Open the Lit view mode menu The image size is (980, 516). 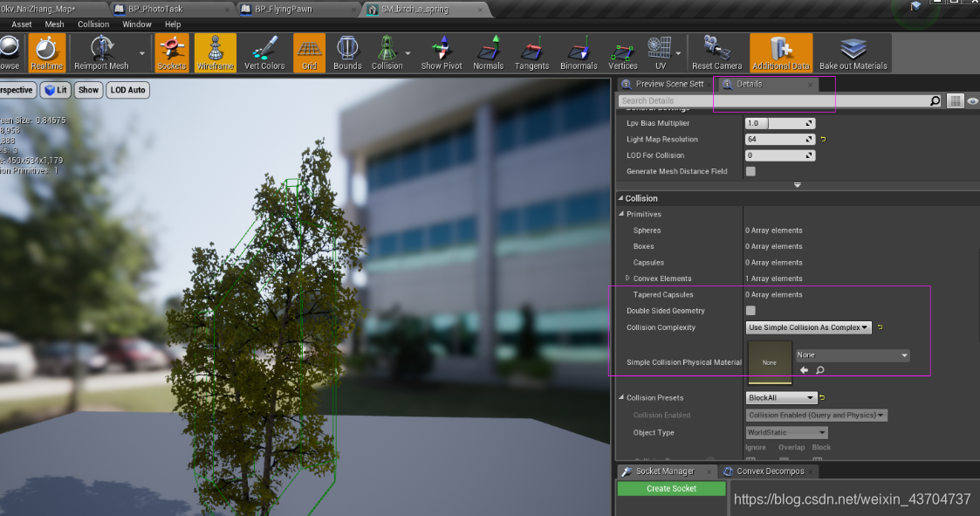pos(56,90)
